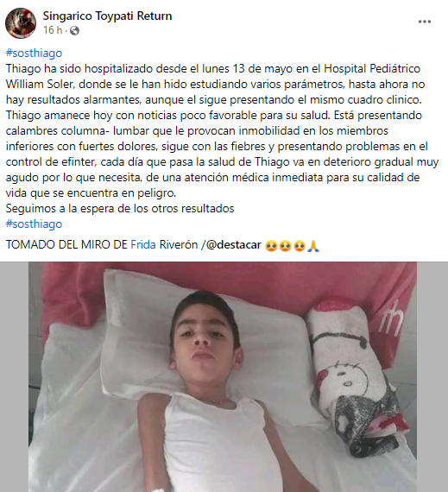
Task: Follow the first #sosthiago hashtag above the post text
Action: pos(34,53)
